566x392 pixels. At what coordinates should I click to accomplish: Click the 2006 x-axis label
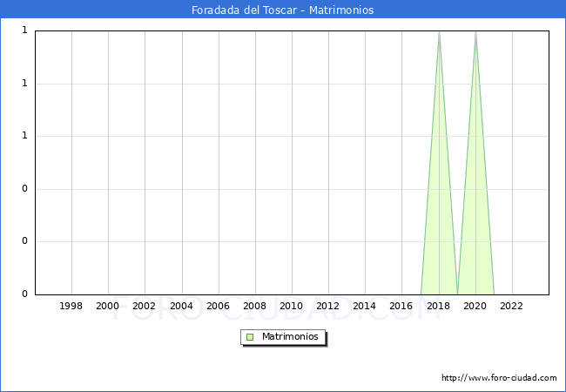pos(218,306)
